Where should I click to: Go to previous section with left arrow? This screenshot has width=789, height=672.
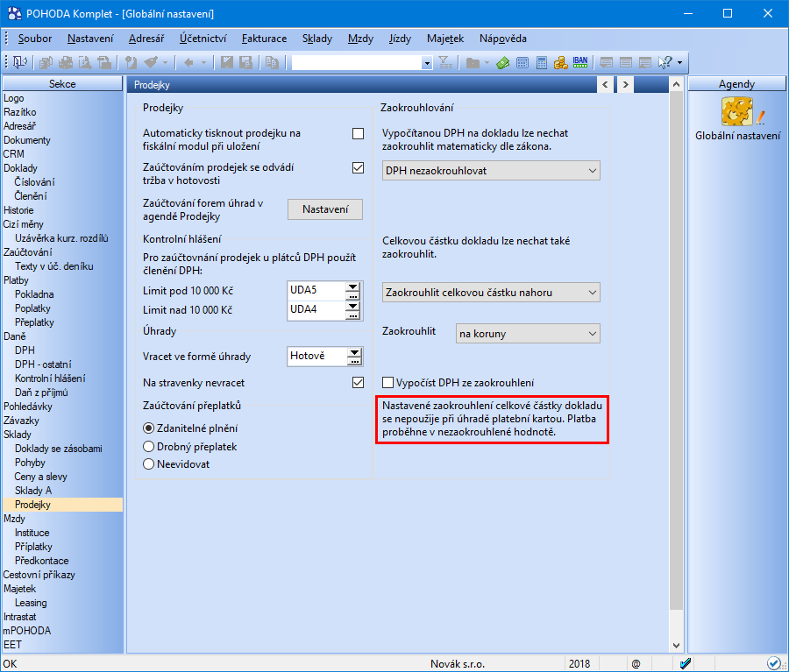pyautogui.click(x=605, y=84)
